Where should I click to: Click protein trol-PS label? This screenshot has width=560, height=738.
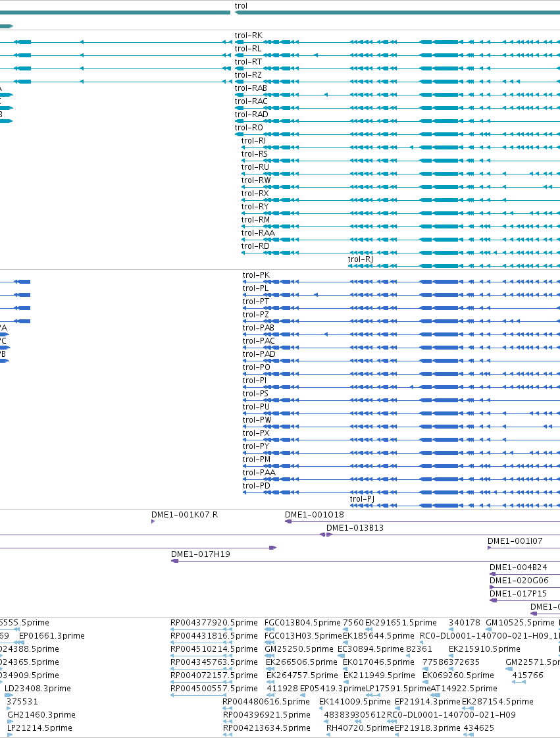tap(255, 394)
